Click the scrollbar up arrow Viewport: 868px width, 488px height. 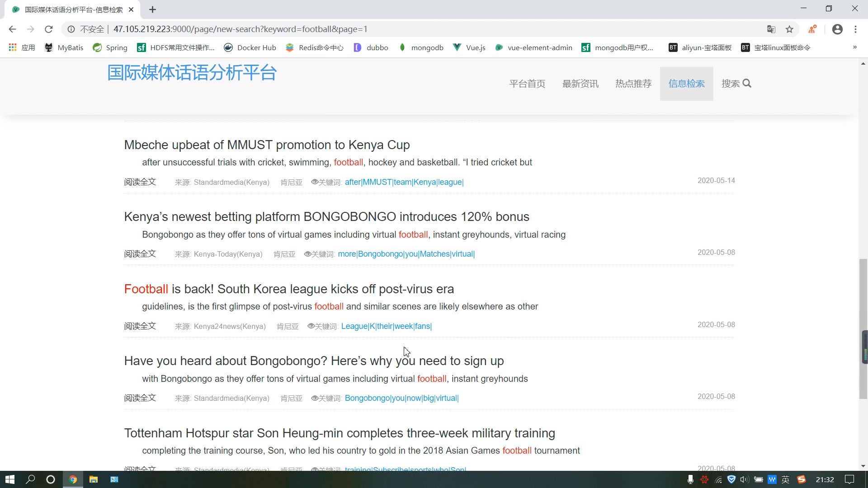pos(863,64)
